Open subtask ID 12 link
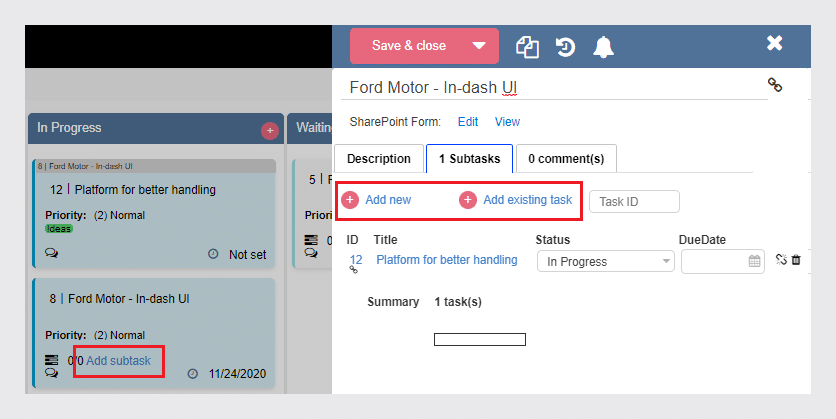This screenshot has width=836, height=419. click(x=356, y=260)
